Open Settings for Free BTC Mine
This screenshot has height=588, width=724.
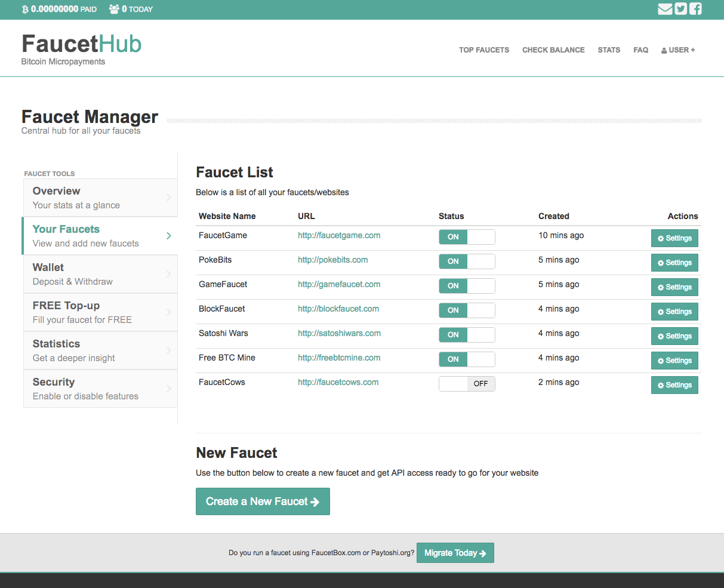click(674, 361)
